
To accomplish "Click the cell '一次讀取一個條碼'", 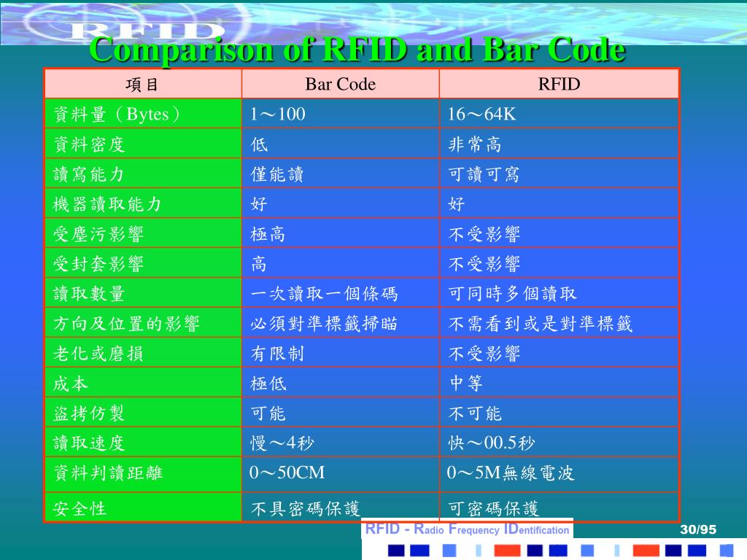I will coord(340,294).
